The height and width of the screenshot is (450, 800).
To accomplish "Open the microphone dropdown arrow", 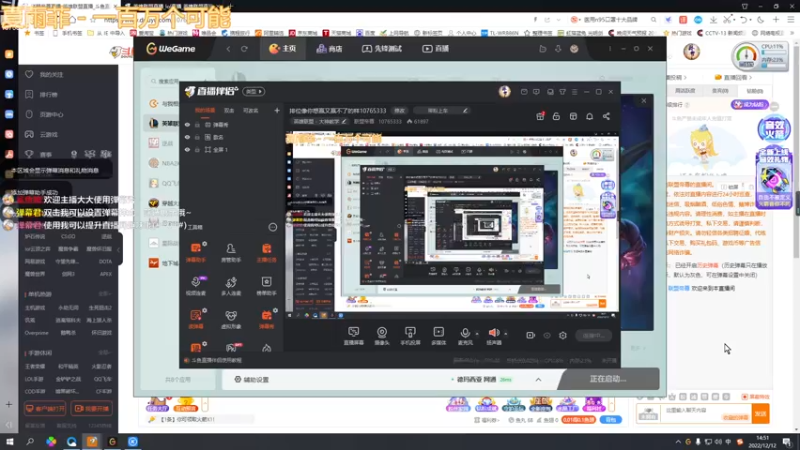I will (x=477, y=334).
